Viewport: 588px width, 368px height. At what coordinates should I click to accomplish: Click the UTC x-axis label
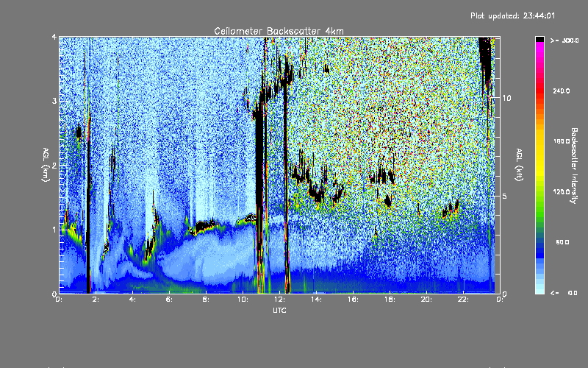click(x=279, y=310)
